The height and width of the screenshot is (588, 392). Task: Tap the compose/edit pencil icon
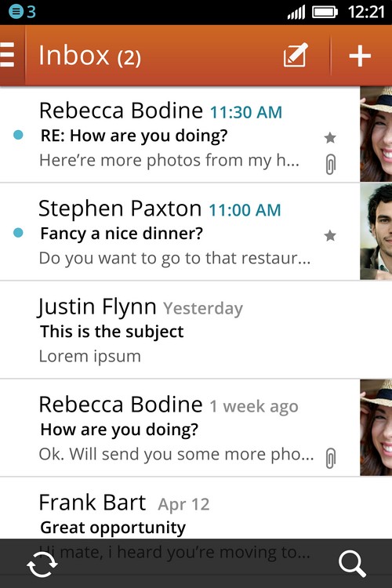pyautogui.click(x=296, y=55)
